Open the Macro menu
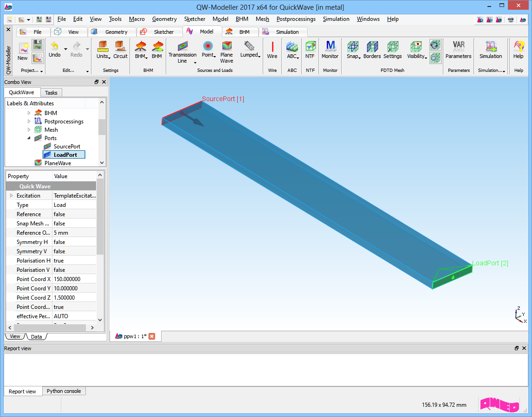Viewport: 532px width, 417px height. [x=137, y=19]
